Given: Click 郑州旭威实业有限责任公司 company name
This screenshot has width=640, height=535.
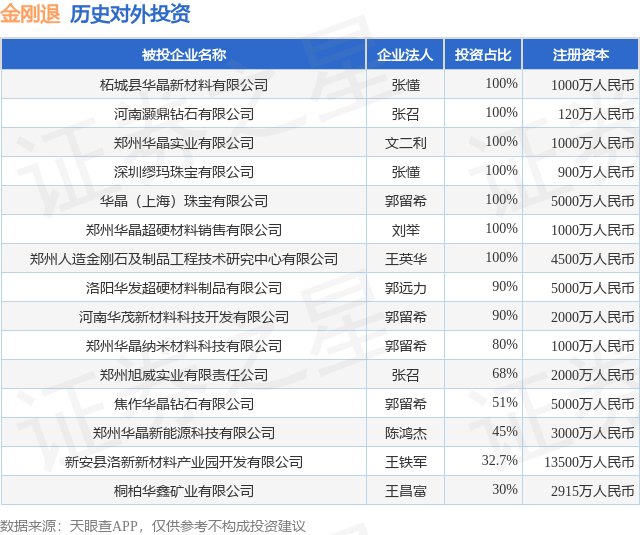Looking at the screenshot, I should 184,375.
